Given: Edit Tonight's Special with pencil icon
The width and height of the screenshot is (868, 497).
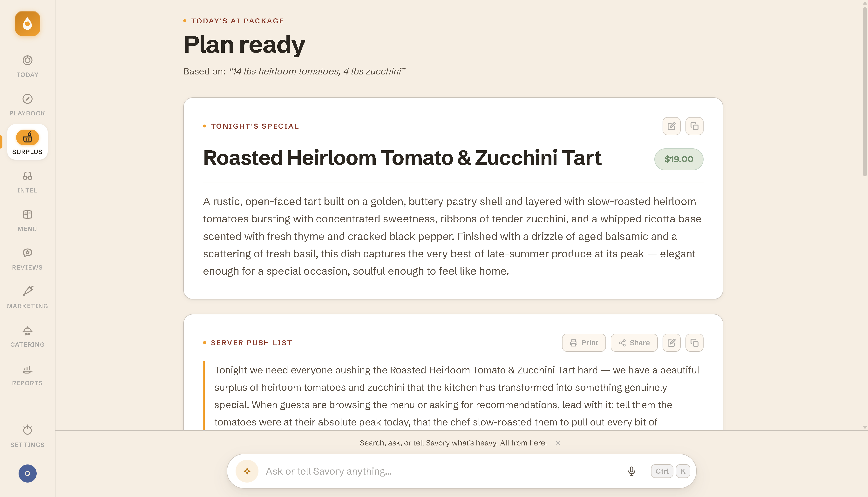Looking at the screenshot, I should tap(671, 126).
